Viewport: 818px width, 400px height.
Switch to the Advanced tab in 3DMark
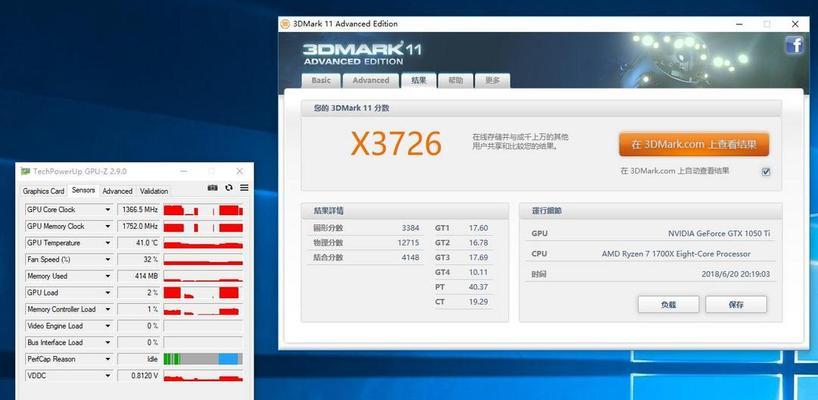pos(370,80)
